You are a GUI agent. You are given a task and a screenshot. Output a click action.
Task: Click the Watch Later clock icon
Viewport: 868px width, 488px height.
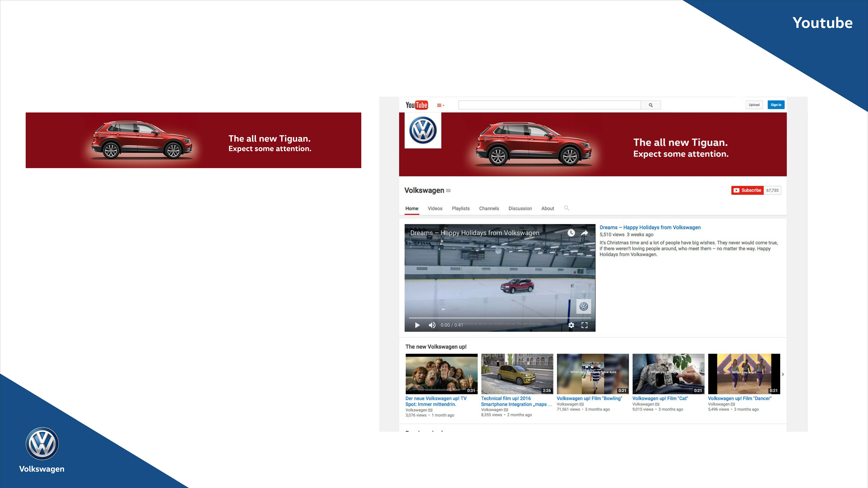coord(571,233)
